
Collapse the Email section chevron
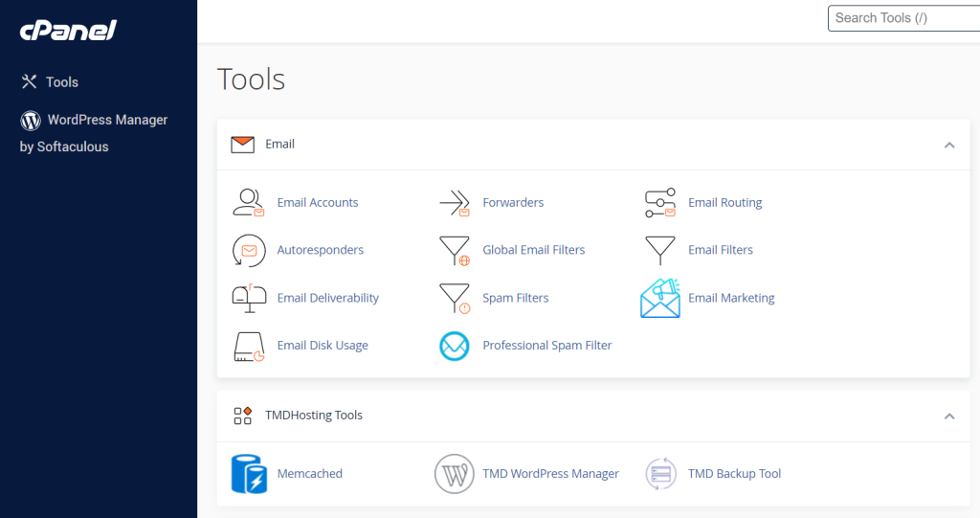tap(949, 145)
